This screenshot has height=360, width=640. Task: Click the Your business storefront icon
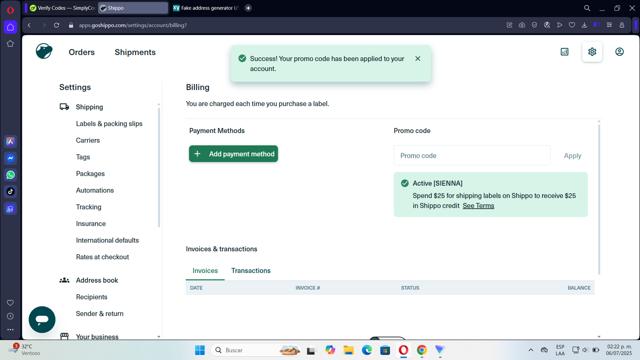(x=64, y=336)
